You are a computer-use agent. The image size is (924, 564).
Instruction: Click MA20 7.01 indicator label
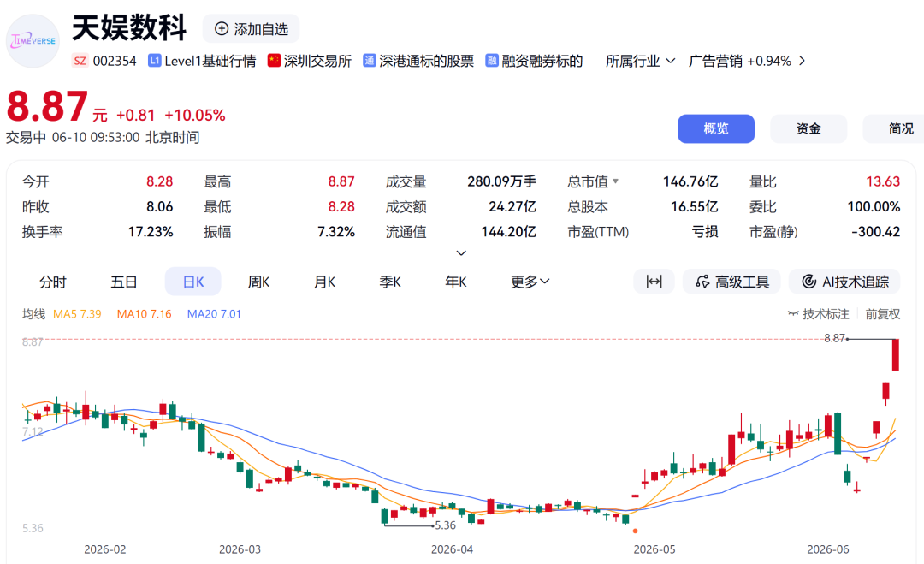(x=214, y=314)
